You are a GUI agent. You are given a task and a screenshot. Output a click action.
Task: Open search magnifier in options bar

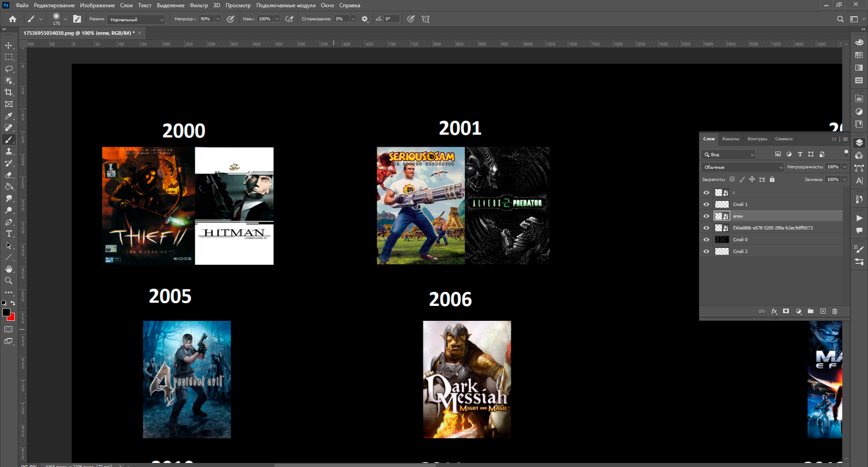tap(840, 19)
